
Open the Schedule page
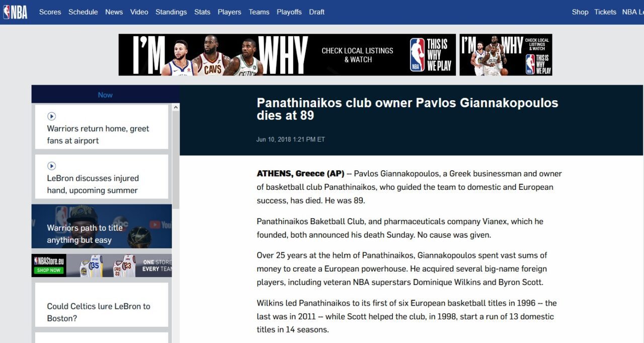click(x=83, y=12)
